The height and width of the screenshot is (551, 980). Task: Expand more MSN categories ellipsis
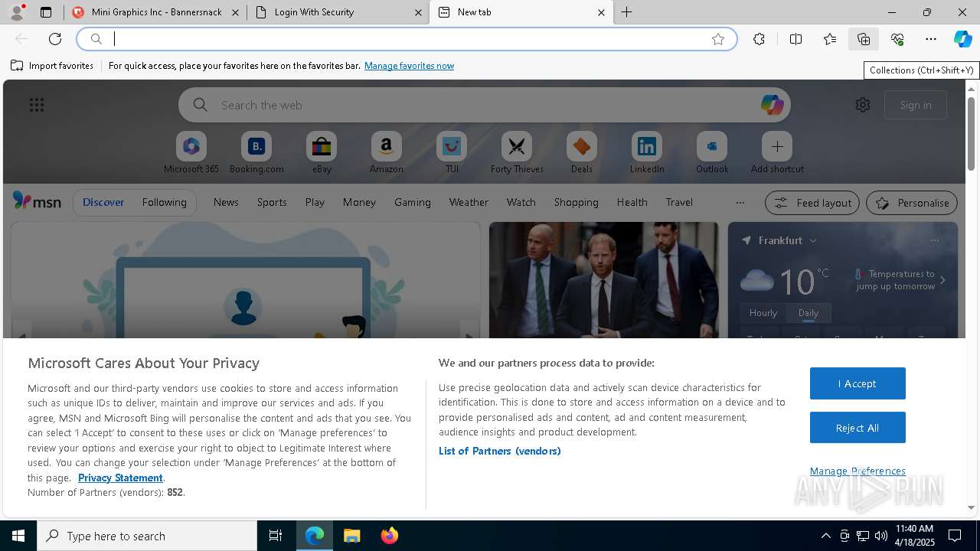[740, 203]
